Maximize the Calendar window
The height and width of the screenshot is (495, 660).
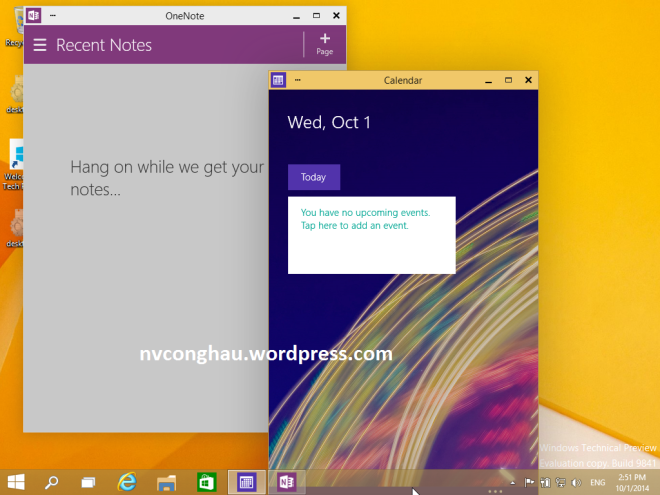[508, 80]
